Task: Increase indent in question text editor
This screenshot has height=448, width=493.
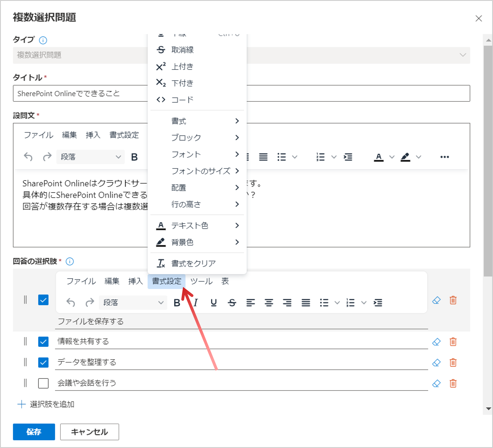Action: 348,157
